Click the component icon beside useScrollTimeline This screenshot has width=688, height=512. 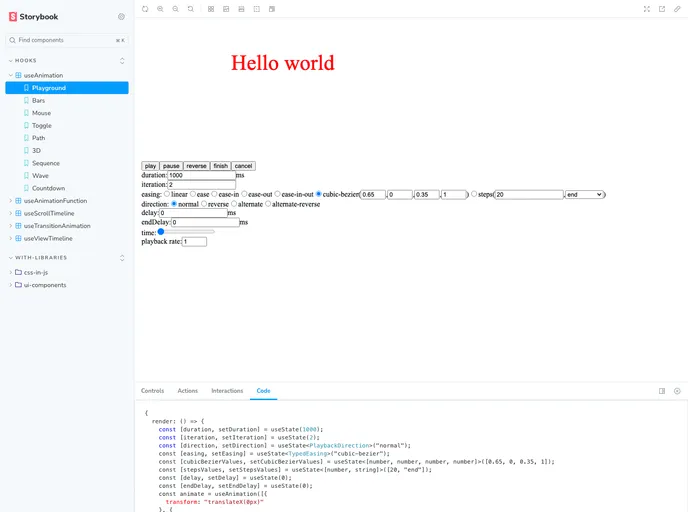tap(18, 213)
